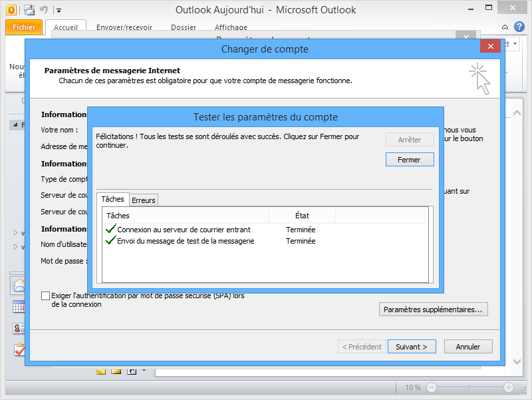This screenshot has height=400, width=532.
Task: Select the Tâches tab in test dialog
Action: [112, 199]
